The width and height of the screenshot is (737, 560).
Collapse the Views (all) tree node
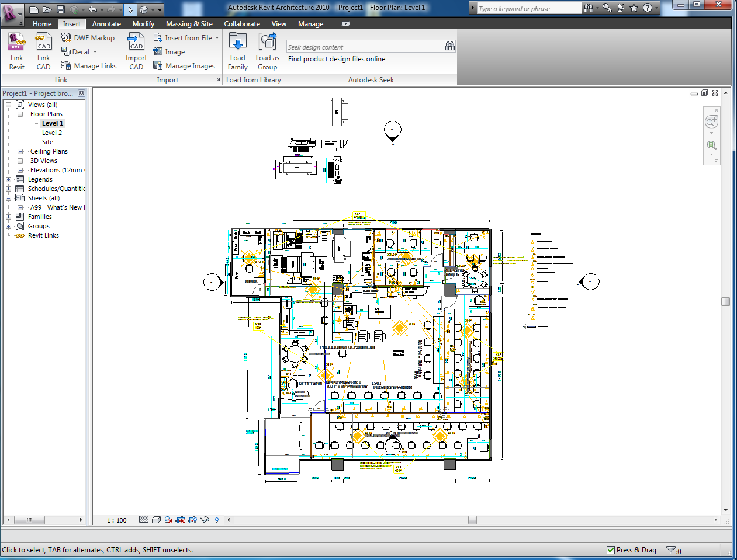[x=9, y=105]
